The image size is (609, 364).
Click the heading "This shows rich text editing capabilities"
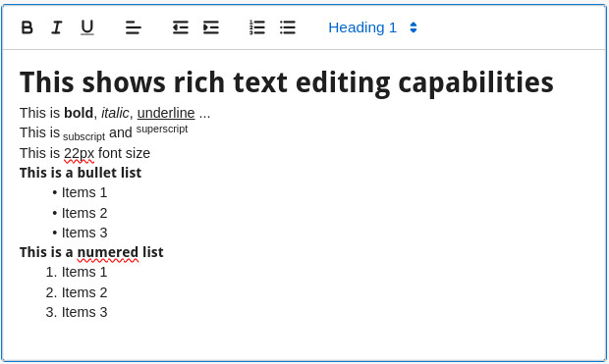(287, 82)
